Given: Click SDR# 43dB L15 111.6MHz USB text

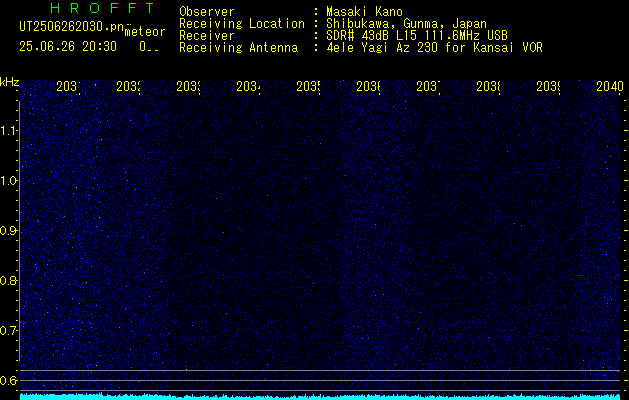Looking at the screenshot, I should click(x=417, y=36).
